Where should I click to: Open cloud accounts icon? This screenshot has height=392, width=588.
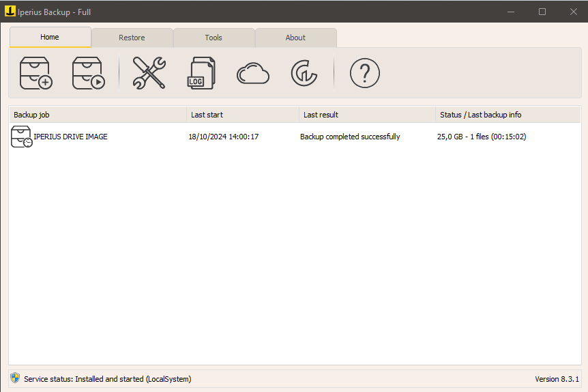pos(253,73)
